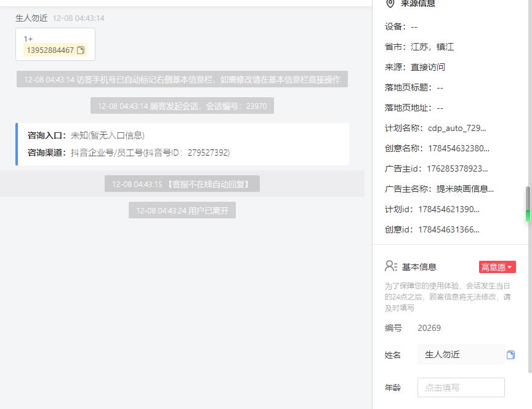This screenshot has width=532, height=409.
Task: Click the 基本信息 person icon
Action: pos(391,266)
